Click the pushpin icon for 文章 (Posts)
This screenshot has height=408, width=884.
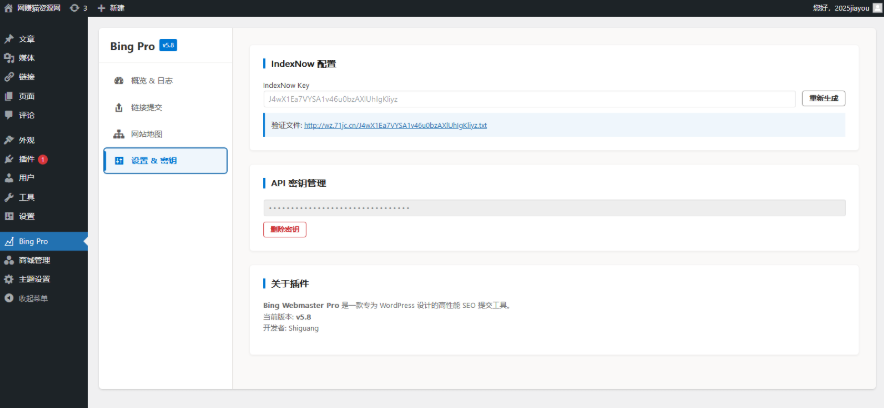point(9,39)
